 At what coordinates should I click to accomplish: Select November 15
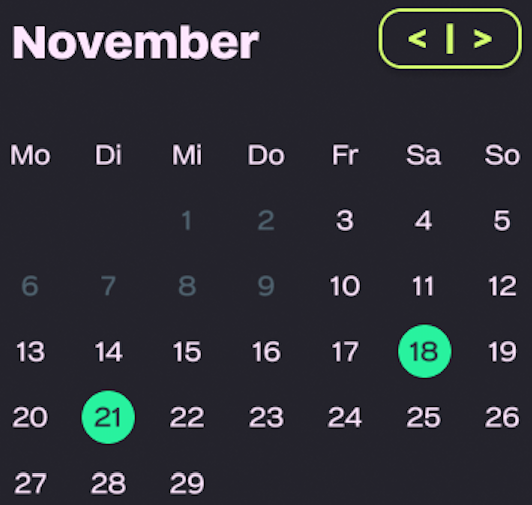pyautogui.click(x=187, y=352)
